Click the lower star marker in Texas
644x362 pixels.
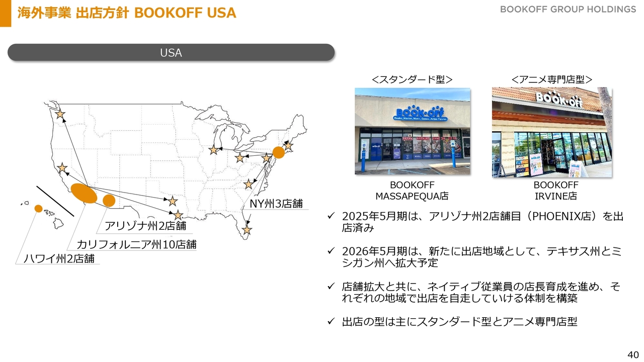(178, 215)
